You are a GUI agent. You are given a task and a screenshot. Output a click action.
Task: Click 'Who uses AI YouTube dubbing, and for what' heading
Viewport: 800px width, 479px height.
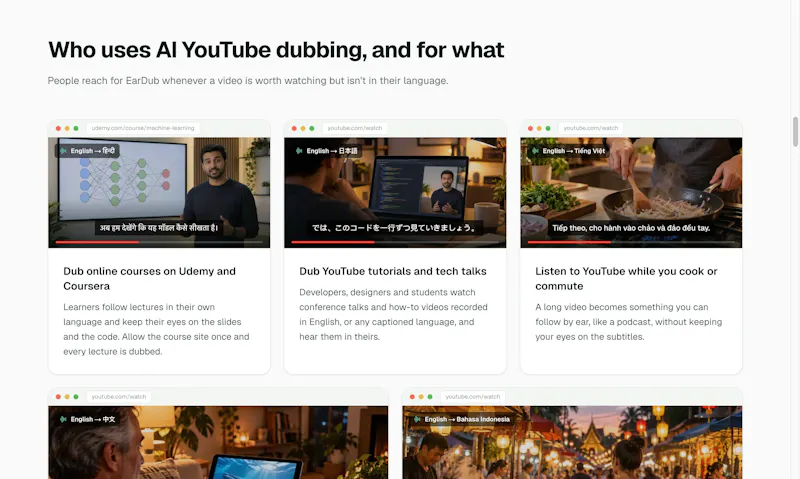[x=276, y=50]
